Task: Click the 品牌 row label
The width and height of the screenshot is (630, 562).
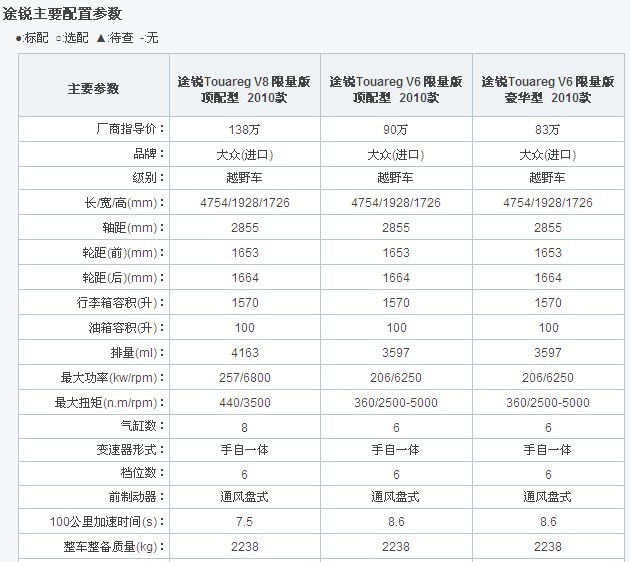Action: pyautogui.click(x=149, y=154)
